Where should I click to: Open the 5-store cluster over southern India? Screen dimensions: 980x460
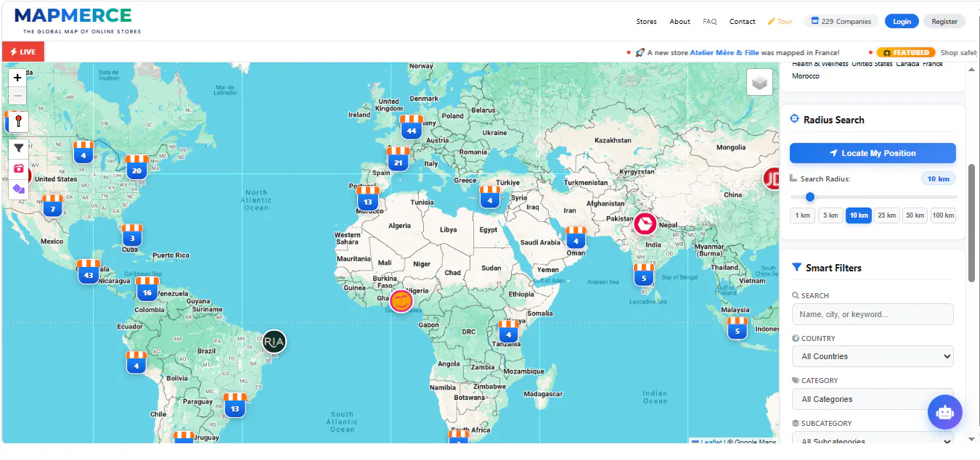[644, 274]
